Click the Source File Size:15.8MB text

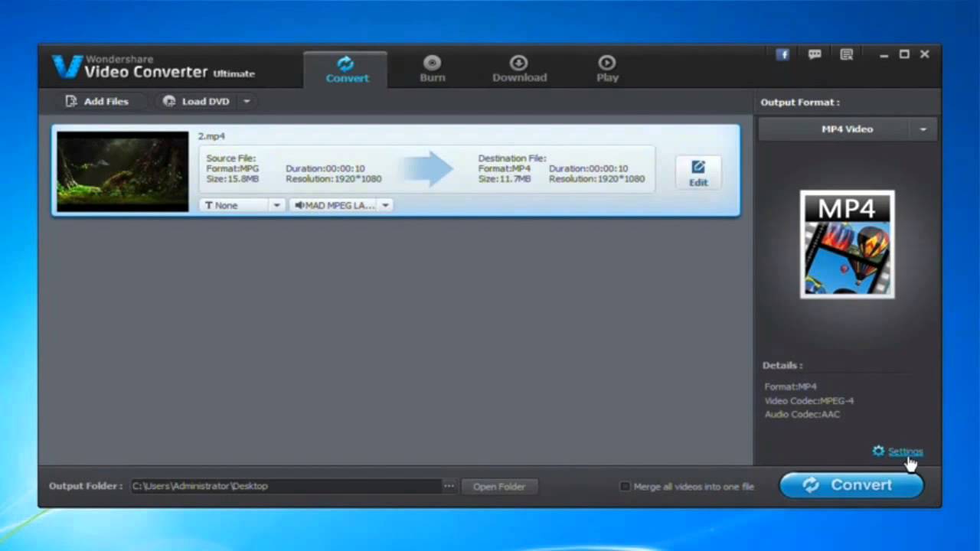233,179
